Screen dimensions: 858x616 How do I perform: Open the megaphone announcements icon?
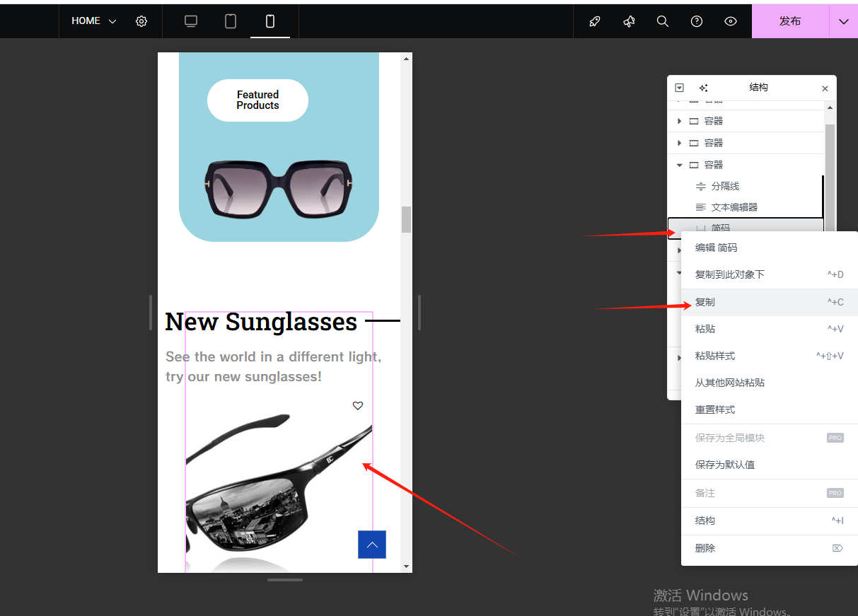click(629, 21)
